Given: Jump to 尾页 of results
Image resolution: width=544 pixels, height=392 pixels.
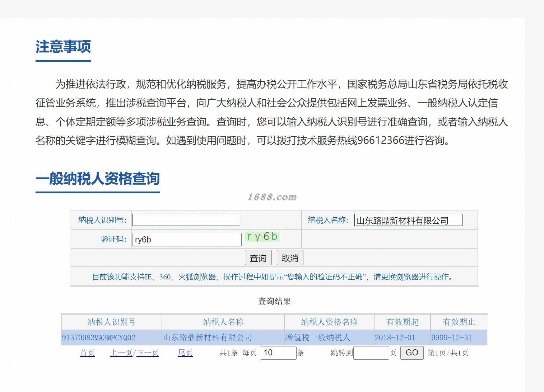Looking at the screenshot, I should (x=185, y=353).
